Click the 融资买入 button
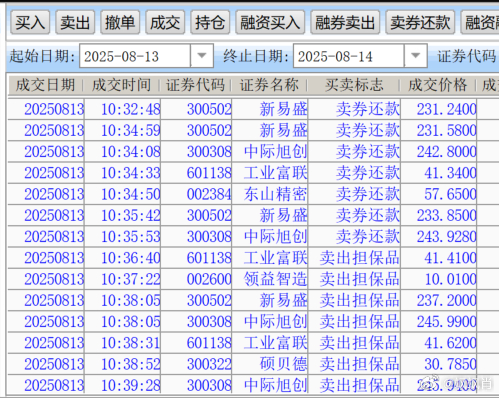The height and width of the screenshot is (398, 499). coord(270,23)
